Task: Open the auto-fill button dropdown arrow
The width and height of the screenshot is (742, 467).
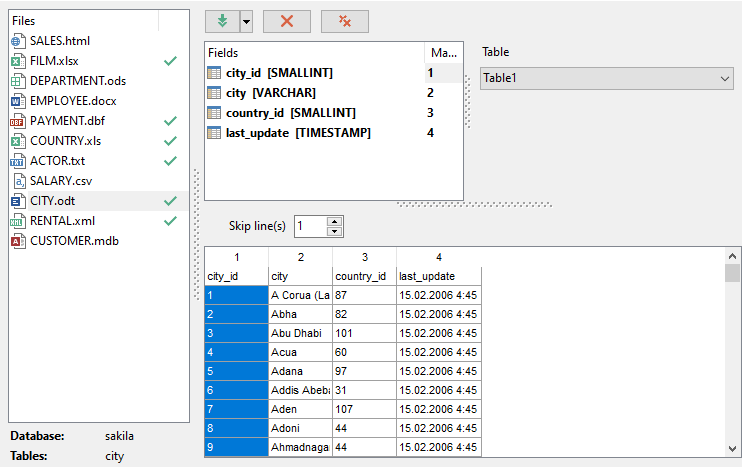Action: [246, 21]
